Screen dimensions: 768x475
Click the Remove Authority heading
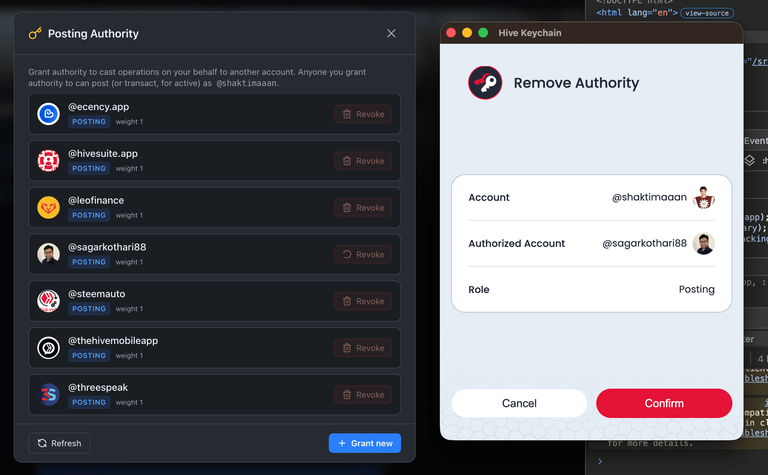coord(576,83)
